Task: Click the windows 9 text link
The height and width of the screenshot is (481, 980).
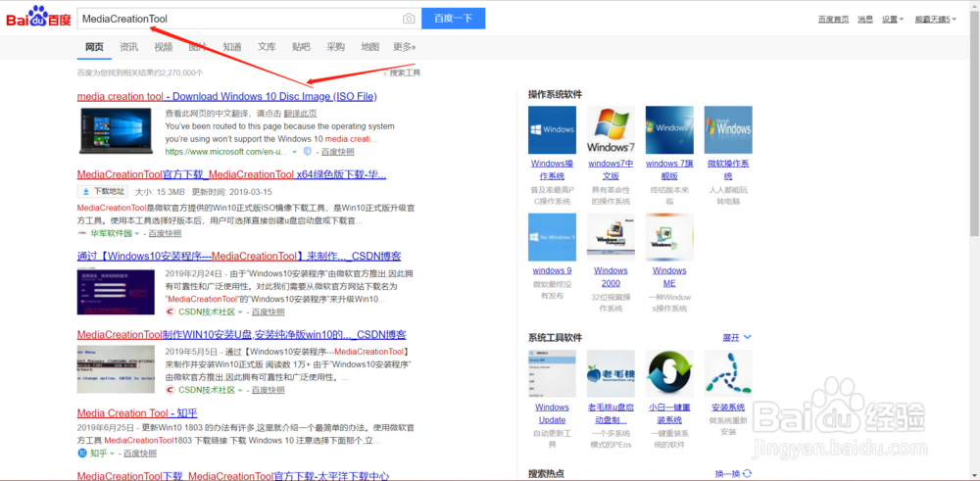Action: 552,271
